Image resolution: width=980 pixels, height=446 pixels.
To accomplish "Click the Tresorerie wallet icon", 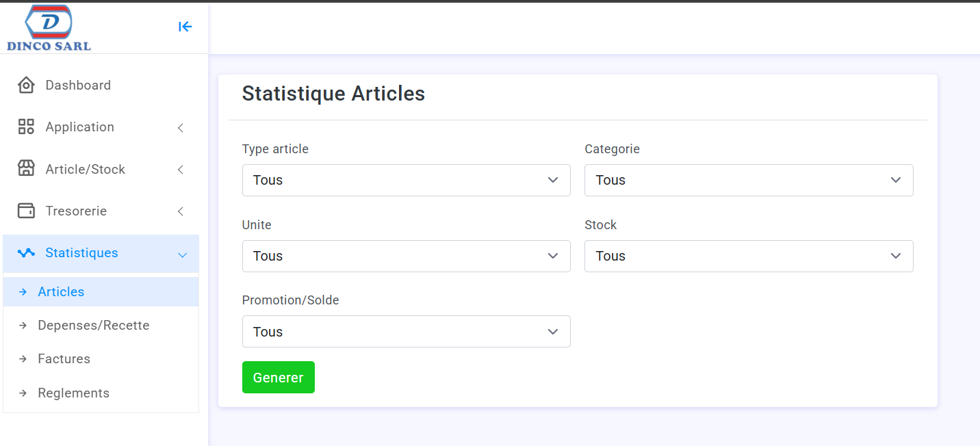I will 26,211.
